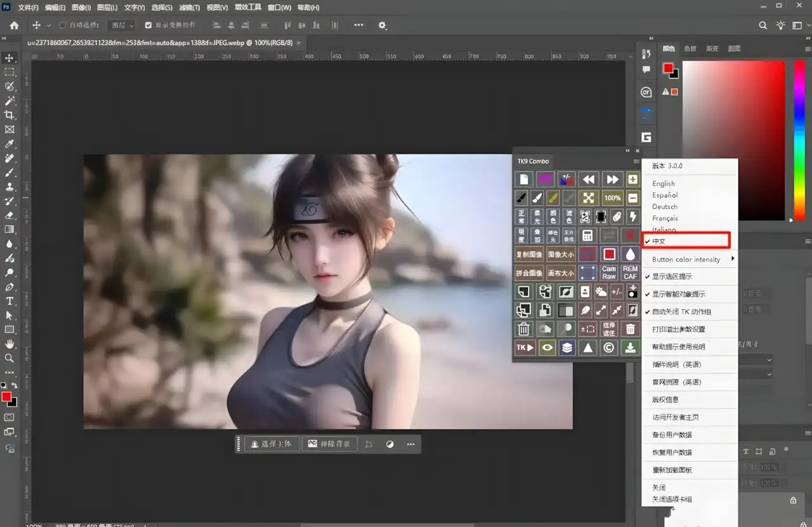Screen dimensions: 812x527
Task: Click the Home icon in options bar
Action: pyautogui.click(x=14, y=25)
